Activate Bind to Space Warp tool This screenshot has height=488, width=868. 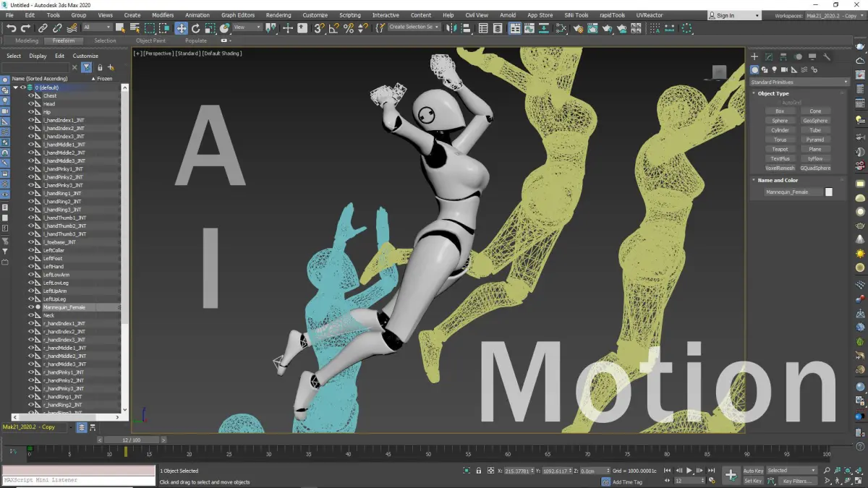[x=72, y=27]
